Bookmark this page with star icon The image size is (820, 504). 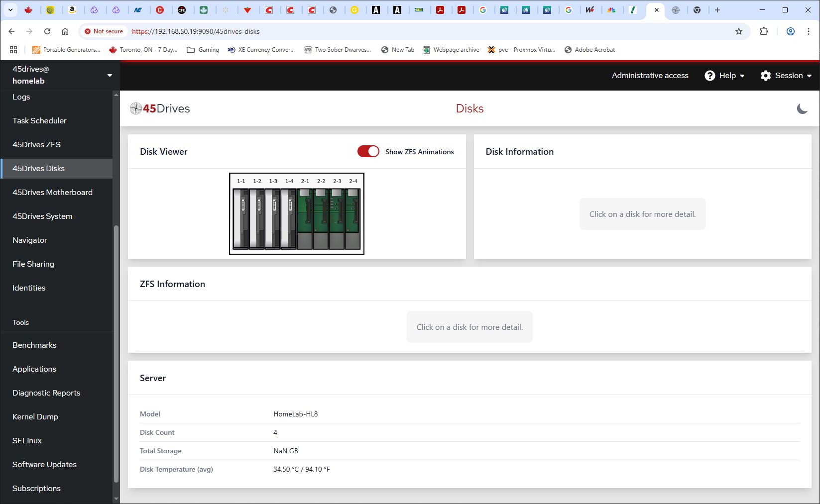tap(739, 31)
